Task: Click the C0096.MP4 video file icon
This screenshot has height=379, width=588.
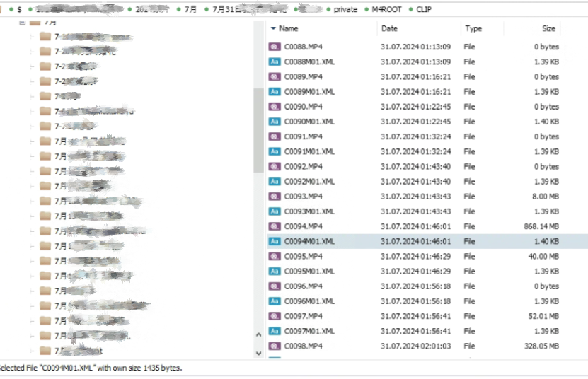Action: (275, 286)
